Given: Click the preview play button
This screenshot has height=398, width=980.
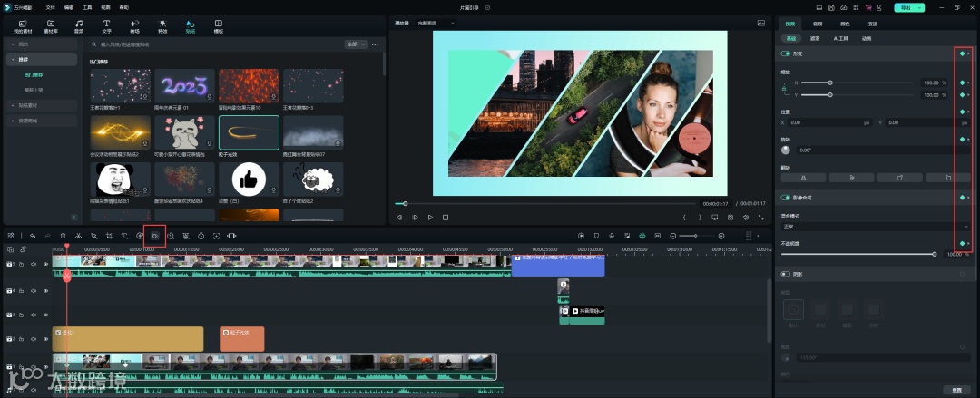Looking at the screenshot, I should click(430, 218).
